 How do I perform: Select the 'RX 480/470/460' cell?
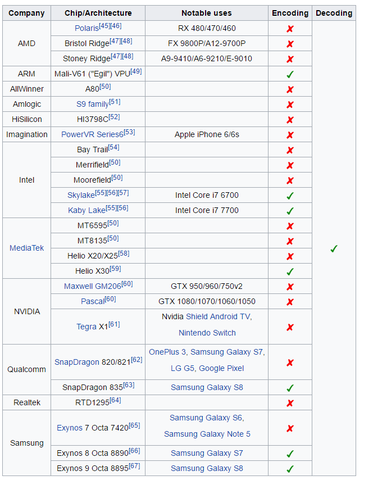[x=207, y=28]
